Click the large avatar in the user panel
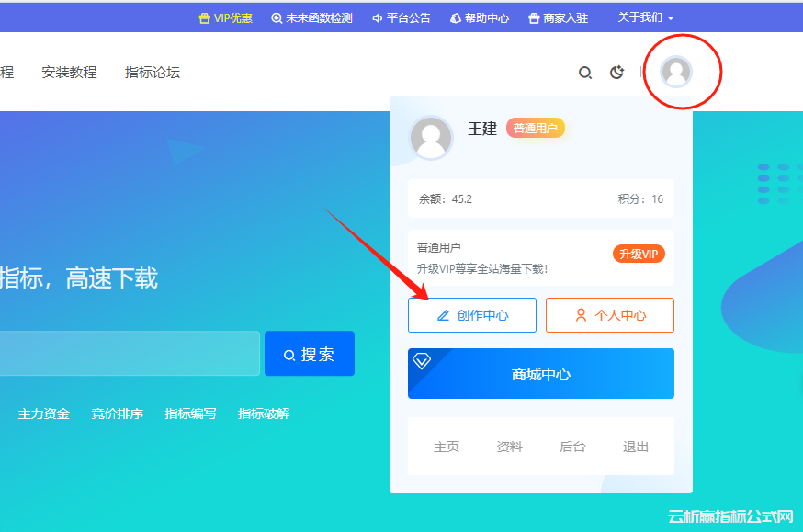Viewport: 803px width, 532px height. [x=431, y=138]
